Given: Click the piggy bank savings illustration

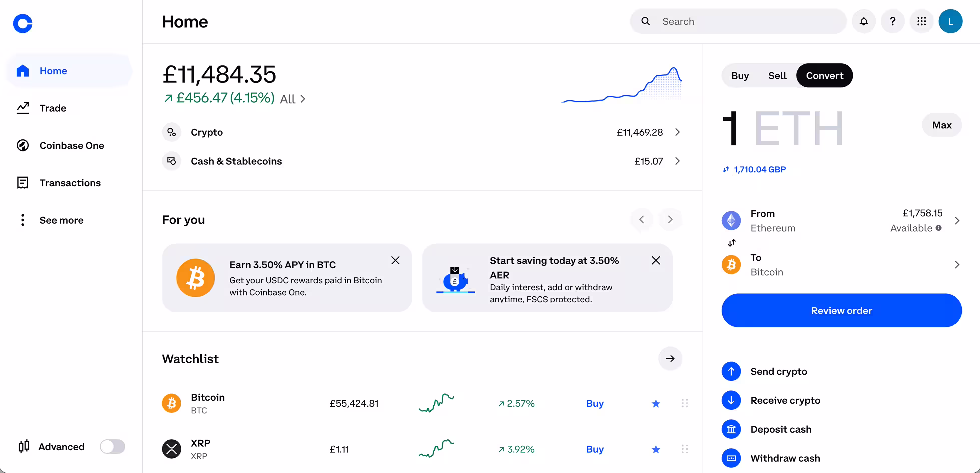Looking at the screenshot, I should (x=456, y=280).
